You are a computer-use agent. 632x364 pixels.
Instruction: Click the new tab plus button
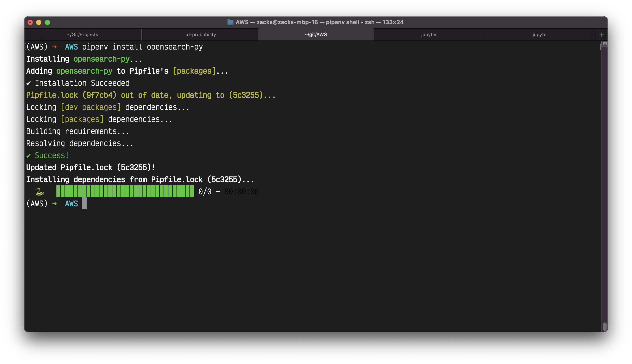pyautogui.click(x=601, y=35)
